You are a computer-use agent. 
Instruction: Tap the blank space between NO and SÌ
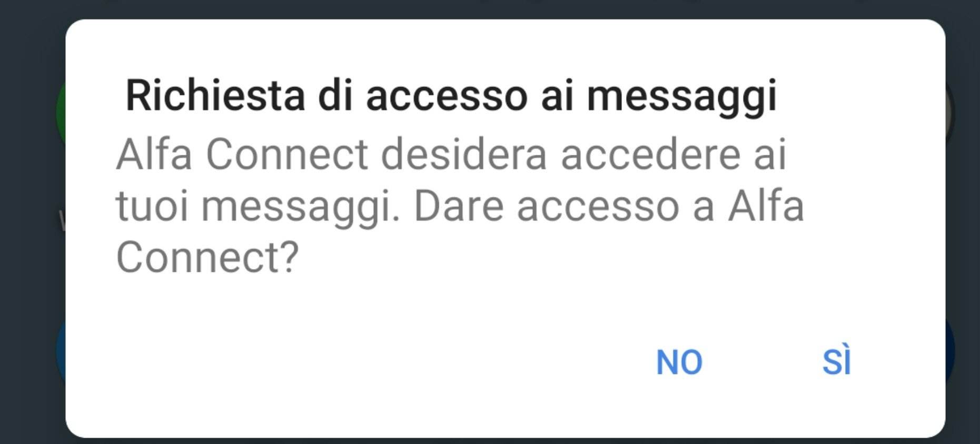click(x=763, y=362)
